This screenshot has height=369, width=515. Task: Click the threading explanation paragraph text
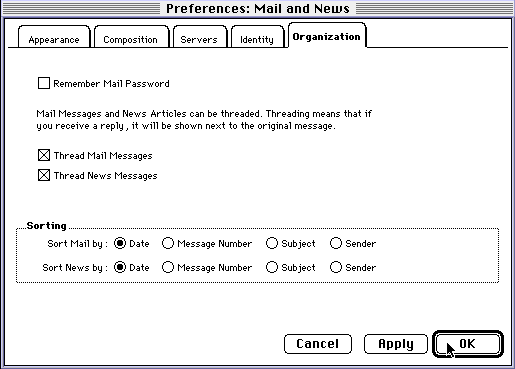point(204,120)
